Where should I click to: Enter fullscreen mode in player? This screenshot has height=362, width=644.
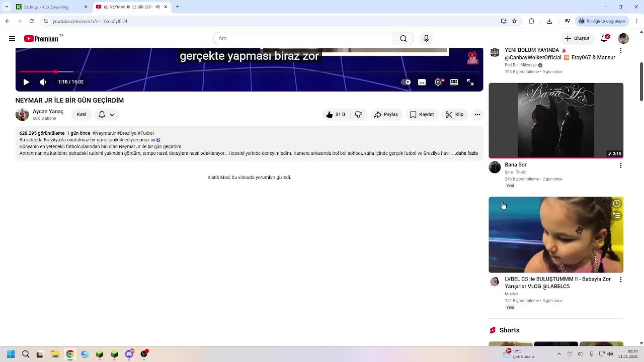[470, 82]
